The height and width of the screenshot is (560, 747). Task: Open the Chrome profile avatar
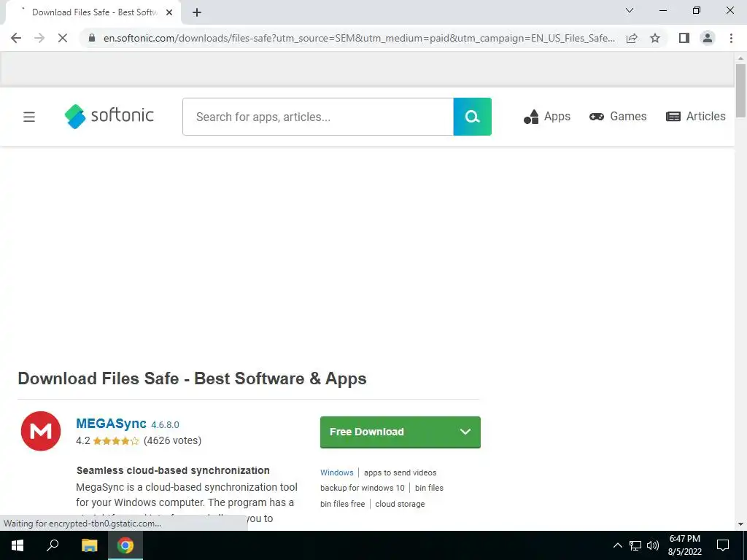click(708, 38)
